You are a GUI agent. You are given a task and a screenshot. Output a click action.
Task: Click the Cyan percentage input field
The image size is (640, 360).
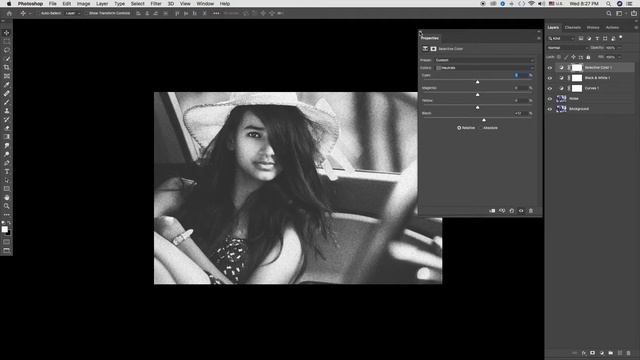[x=521, y=75]
